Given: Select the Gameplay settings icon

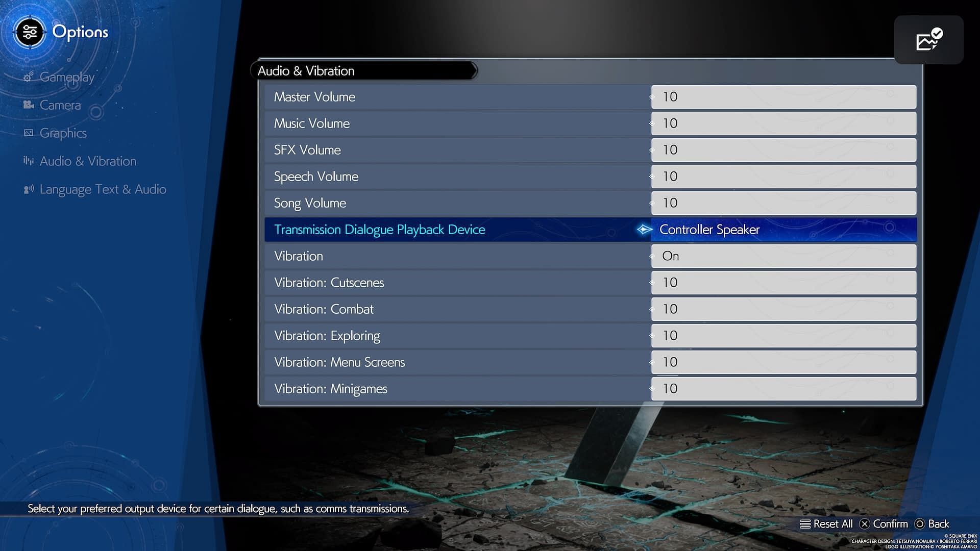Looking at the screenshot, I should pos(28,76).
